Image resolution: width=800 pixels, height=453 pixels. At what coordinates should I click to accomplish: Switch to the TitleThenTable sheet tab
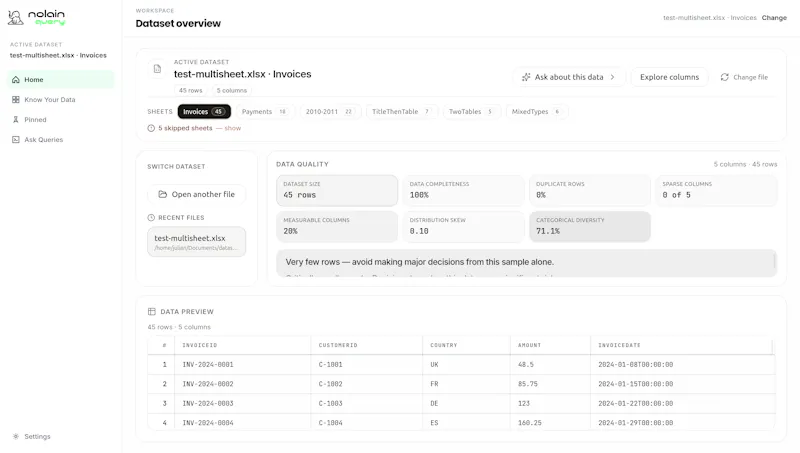402,112
